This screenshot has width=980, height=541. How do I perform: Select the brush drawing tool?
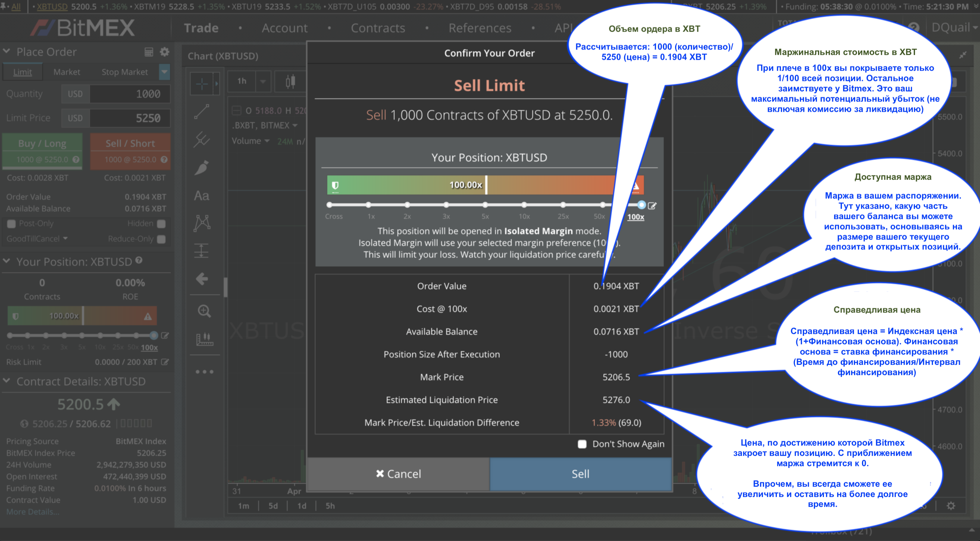pyautogui.click(x=202, y=168)
